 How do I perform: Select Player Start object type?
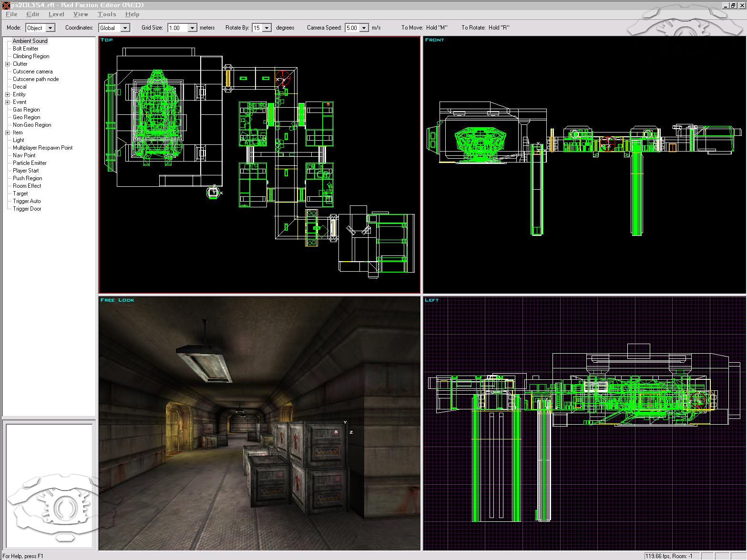tap(25, 170)
